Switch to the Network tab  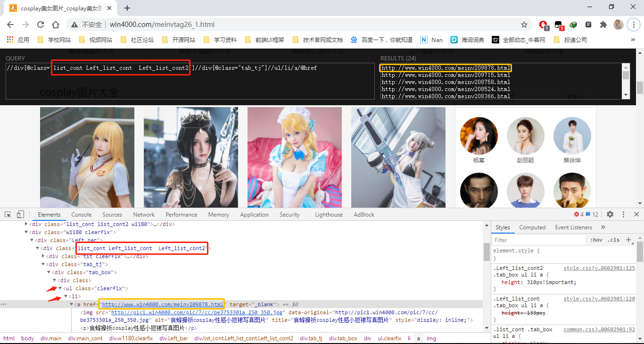[144, 214]
